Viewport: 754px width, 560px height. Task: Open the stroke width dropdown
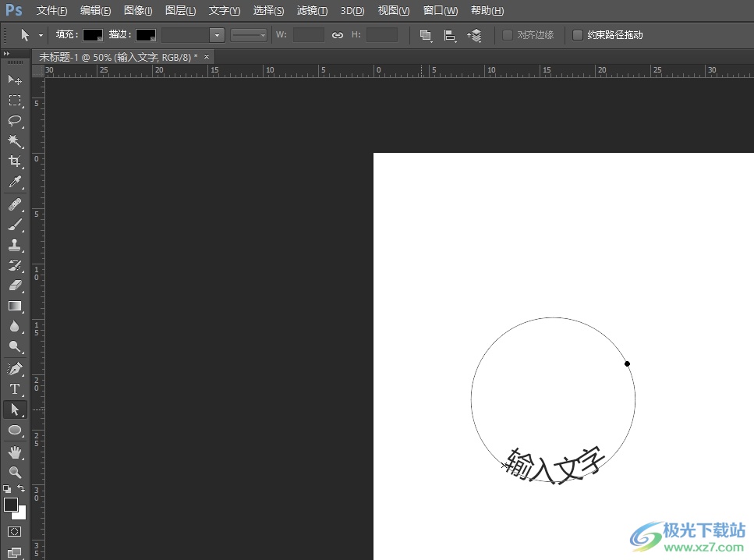[217, 35]
